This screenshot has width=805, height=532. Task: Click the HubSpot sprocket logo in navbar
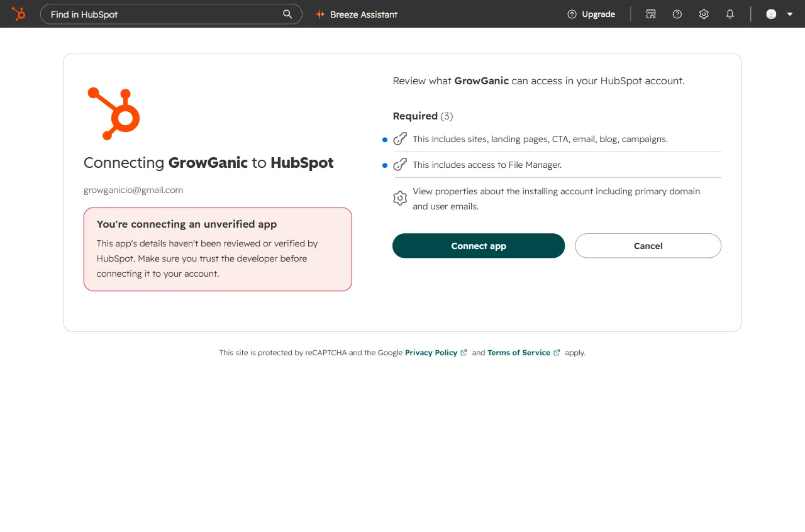[x=19, y=14]
